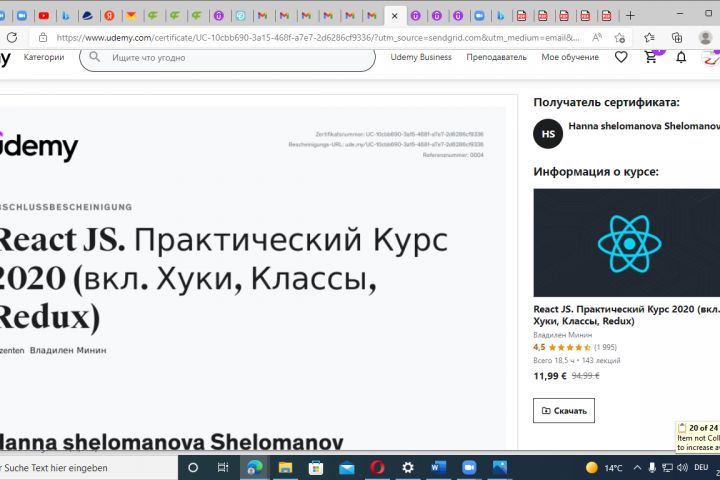Close the current Udemy certificate tab
This screenshot has width=720, height=480.
[x=394, y=16]
